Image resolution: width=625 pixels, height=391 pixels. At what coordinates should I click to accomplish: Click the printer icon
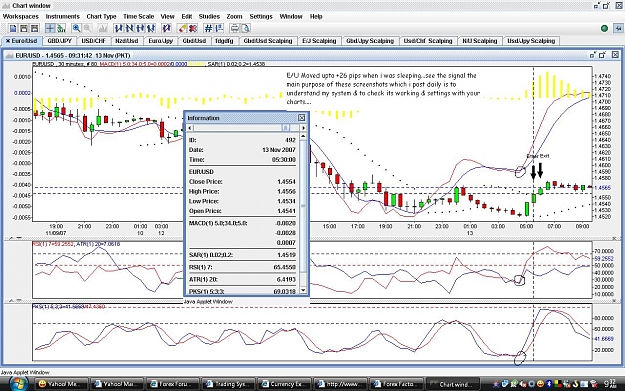click(235, 28)
